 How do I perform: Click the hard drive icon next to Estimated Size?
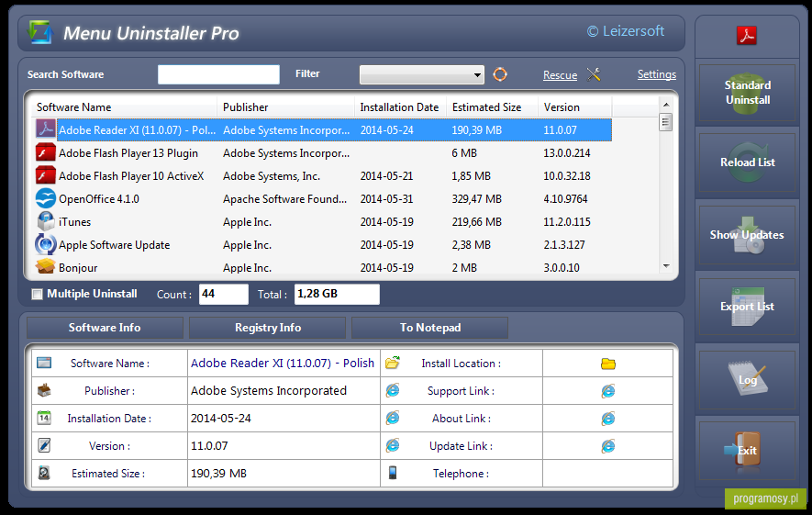44,473
